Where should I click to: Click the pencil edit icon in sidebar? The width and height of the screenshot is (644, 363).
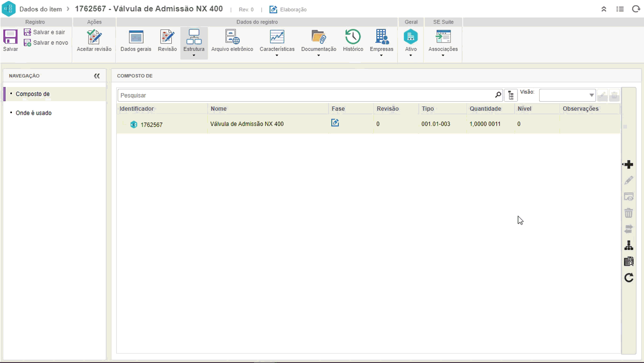pyautogui.click(x=628, y=181)
